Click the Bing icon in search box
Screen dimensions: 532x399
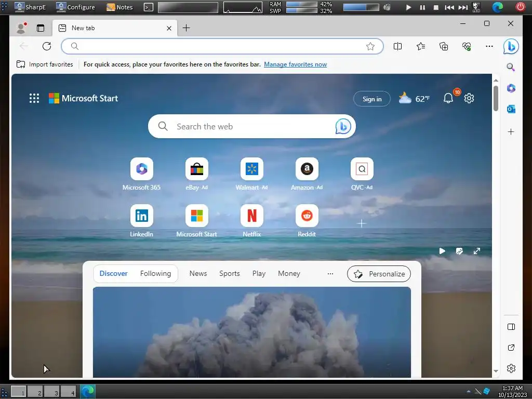(343, 127)
